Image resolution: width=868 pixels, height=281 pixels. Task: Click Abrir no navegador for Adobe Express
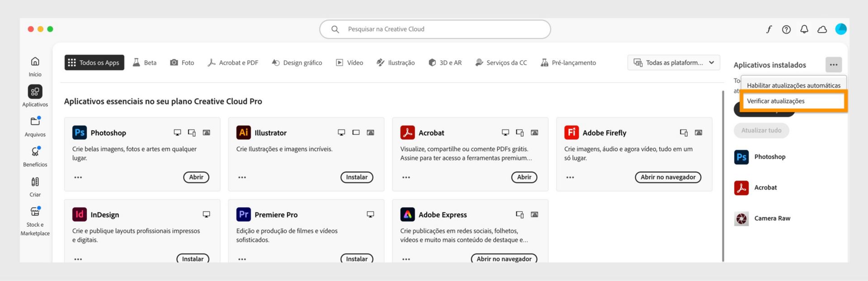click(504, 258)
